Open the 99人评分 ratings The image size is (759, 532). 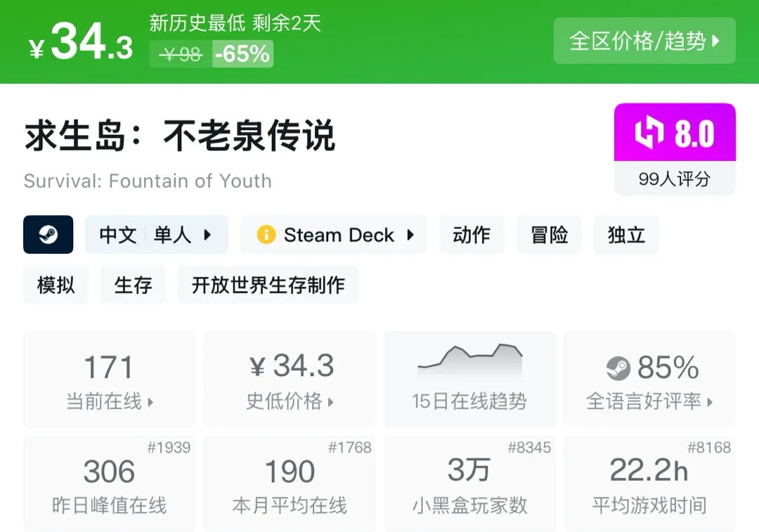coord(675,179)
